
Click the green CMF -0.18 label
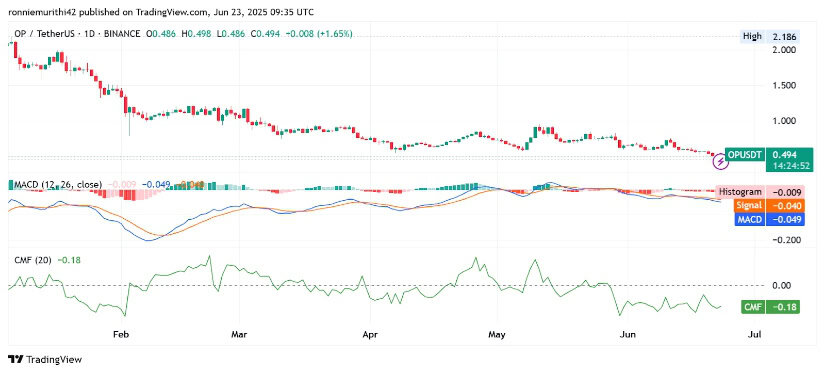tap(770, 307)
